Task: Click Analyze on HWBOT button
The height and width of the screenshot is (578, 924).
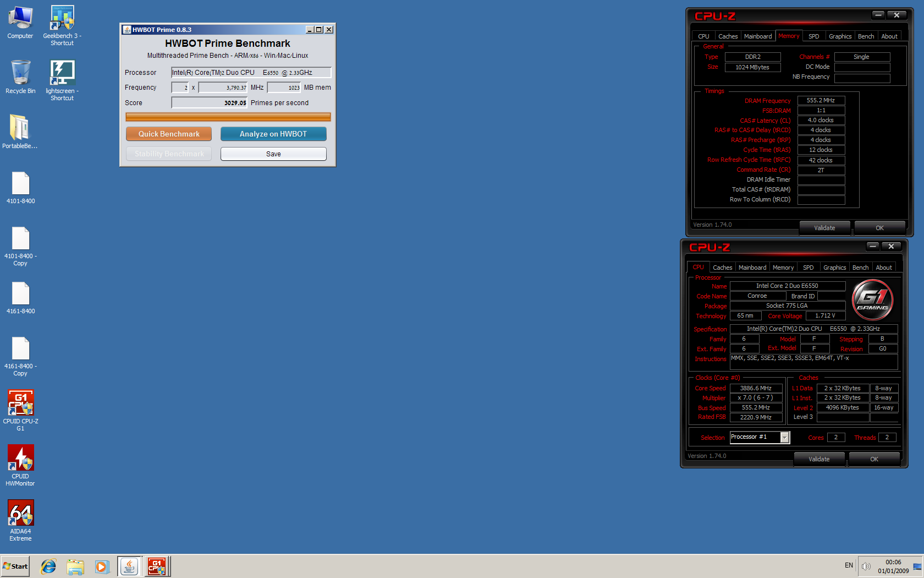Action: point(273,134)
